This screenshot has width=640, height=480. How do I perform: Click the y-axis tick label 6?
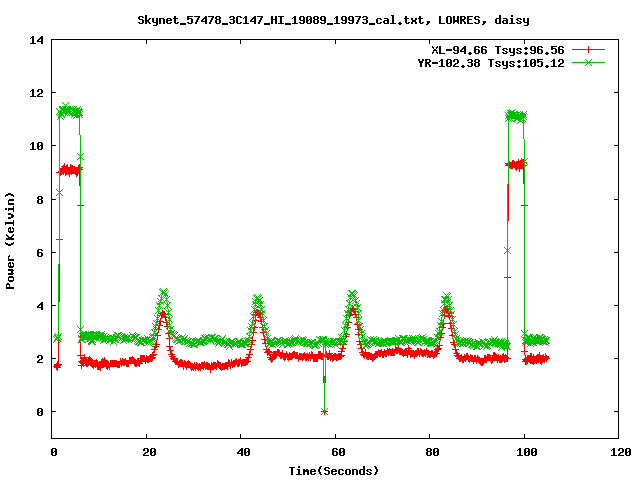pos(40,253)
